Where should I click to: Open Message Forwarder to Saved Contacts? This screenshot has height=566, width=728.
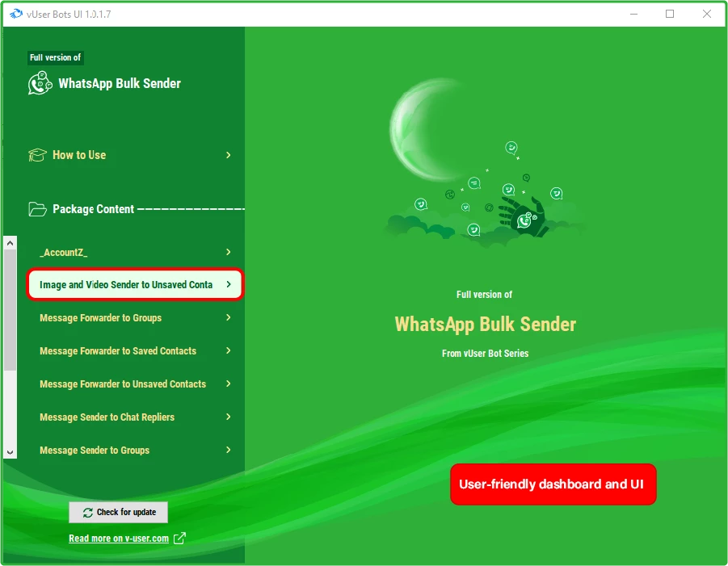pos(135,350)
